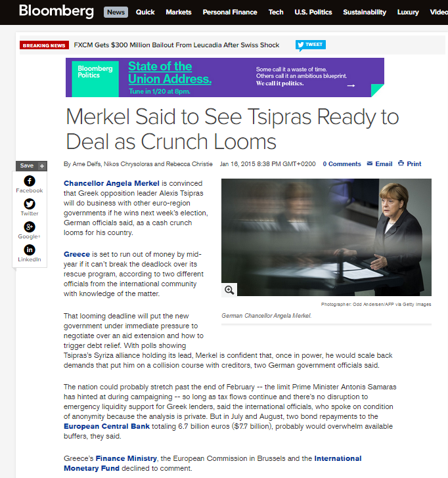
Task: Enlarge photo with magnifier icon
Action: (229, 290)
